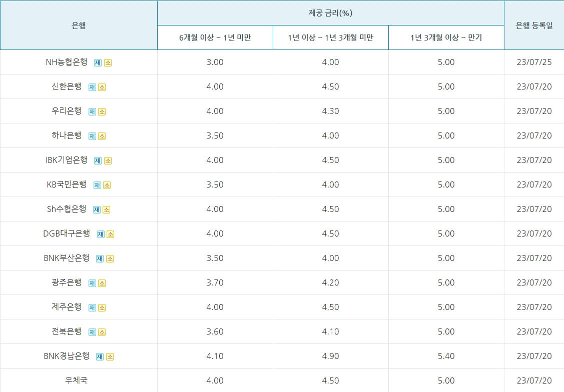Click the yellow 소 badge beside NH농협은행

[x=108, y=63]
